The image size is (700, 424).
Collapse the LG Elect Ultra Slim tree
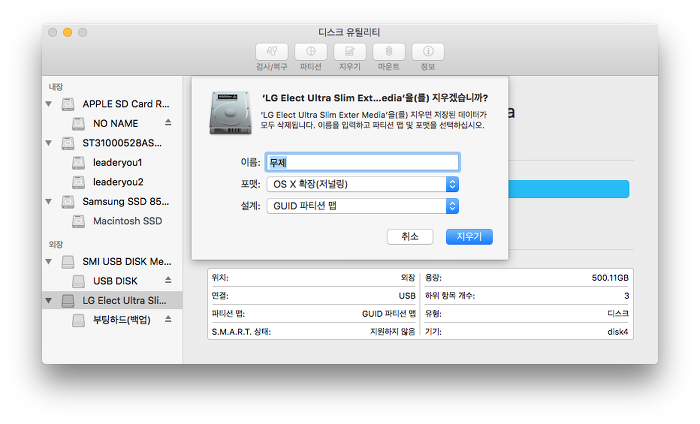click(49, 301)
